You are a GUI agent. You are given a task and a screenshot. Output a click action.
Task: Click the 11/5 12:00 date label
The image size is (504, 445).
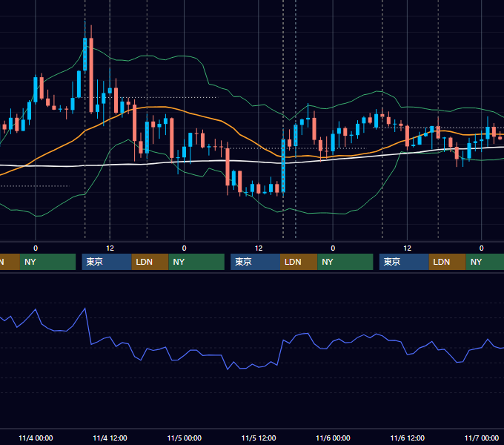[259, 438]
